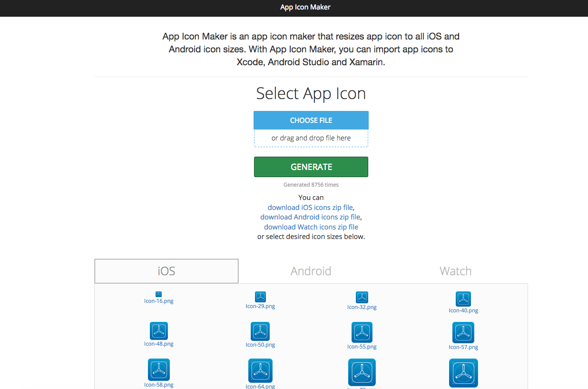Click the Generate button
This screenshot has height=389, width=588.
tap(311, 167)
